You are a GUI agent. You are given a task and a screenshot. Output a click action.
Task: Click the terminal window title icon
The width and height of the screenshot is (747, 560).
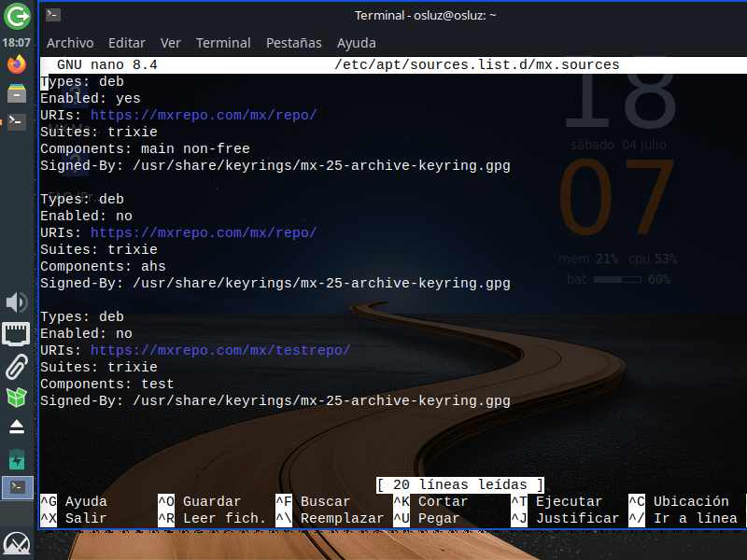[53, 15]
